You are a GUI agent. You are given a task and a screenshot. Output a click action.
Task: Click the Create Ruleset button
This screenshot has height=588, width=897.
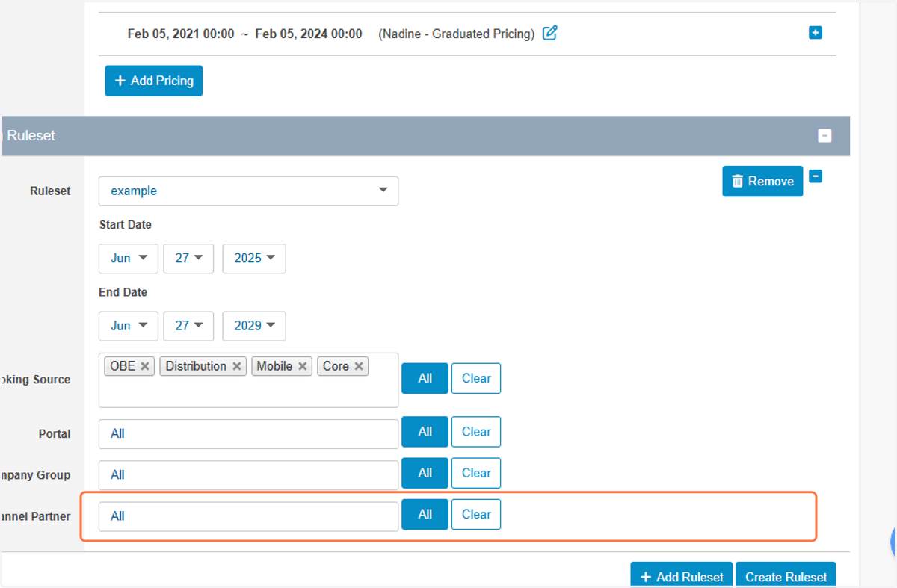point(786,576)
